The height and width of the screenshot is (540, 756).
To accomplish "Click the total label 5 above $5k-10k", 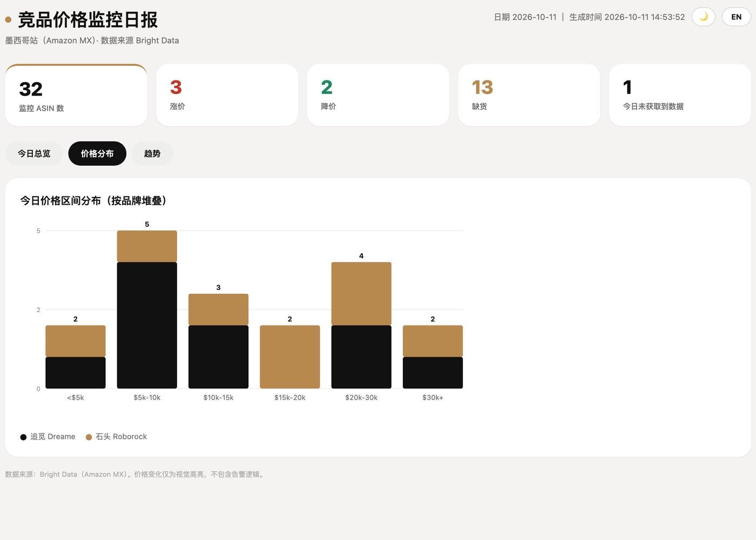I will tap(147, 224).
